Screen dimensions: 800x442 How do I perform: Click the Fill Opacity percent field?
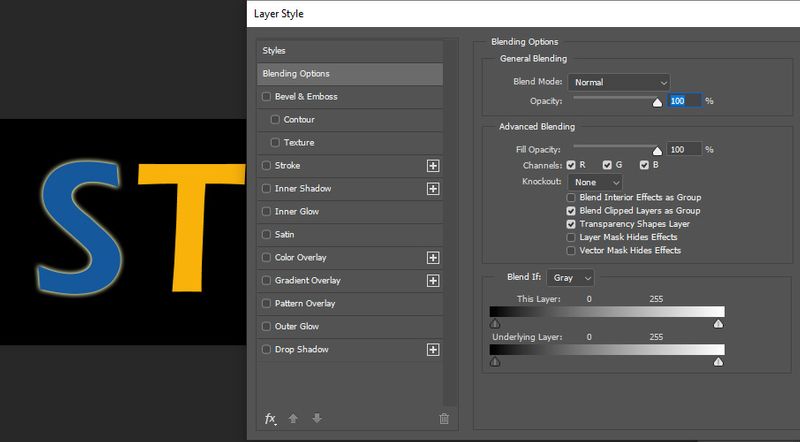coord(684,150)
